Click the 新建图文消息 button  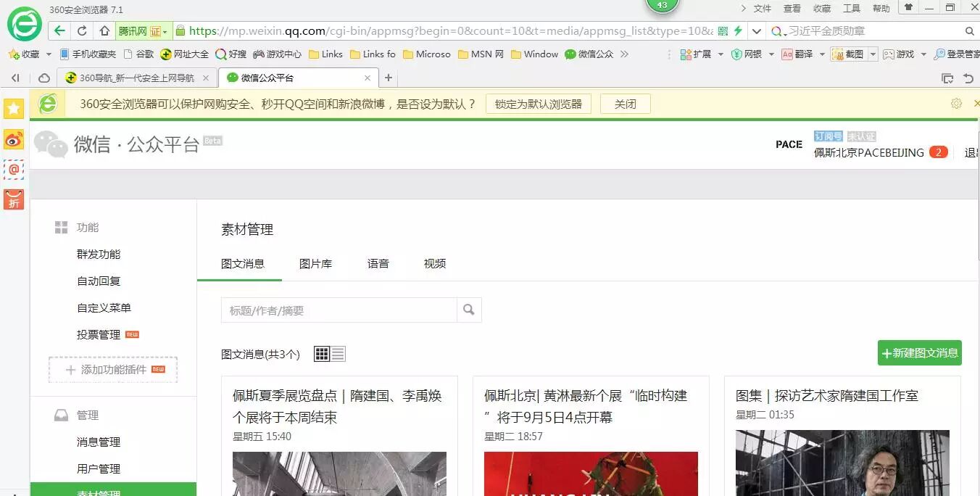920,353
